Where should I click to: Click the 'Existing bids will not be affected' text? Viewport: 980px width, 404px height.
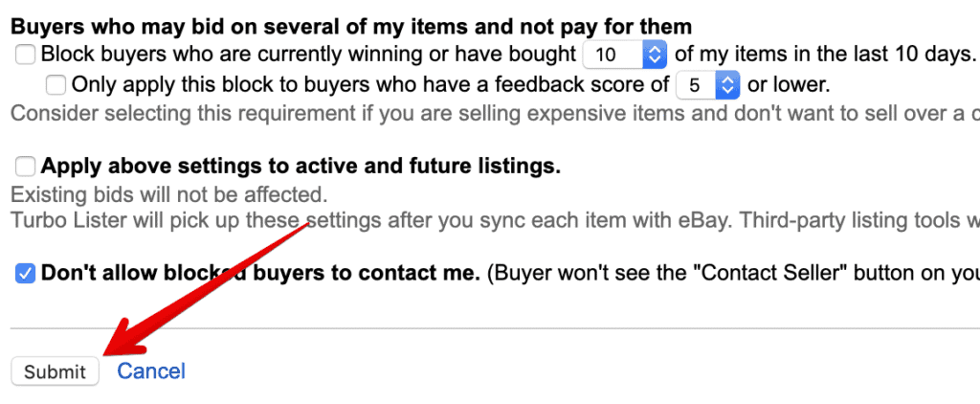[168, 195]
